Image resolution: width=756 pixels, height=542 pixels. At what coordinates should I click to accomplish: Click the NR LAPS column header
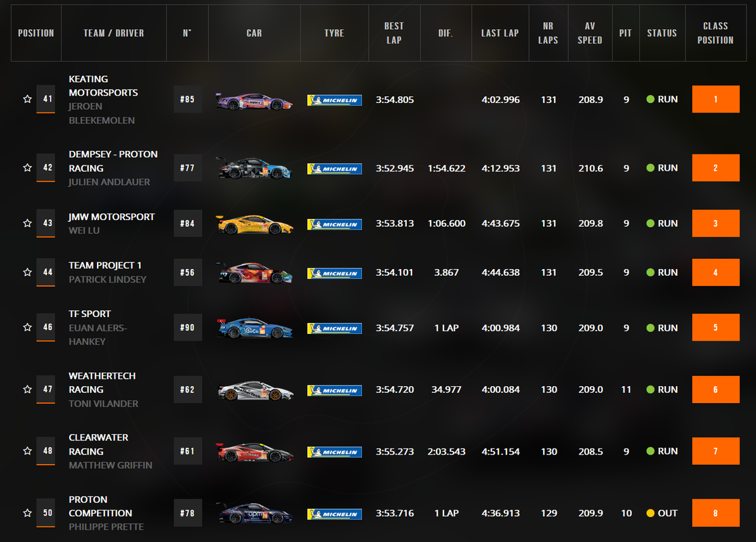pyautogui.click(x=549, y=33)
